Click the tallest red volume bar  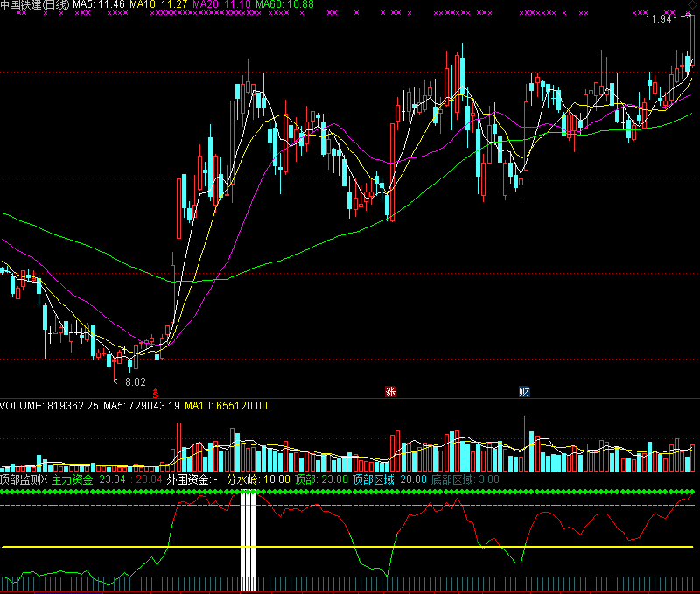coord(527,444)
